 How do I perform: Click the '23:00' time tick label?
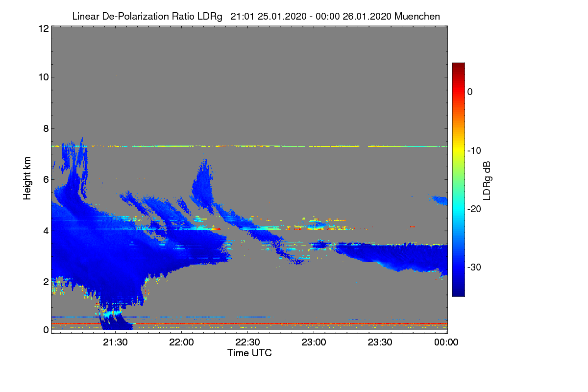314,343
